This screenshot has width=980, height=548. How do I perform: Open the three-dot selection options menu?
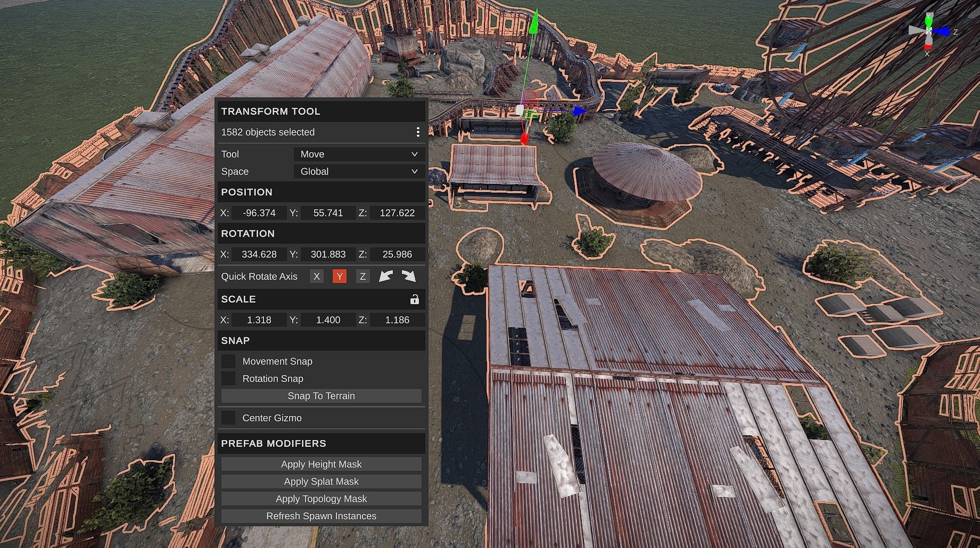tap(418, 132)
